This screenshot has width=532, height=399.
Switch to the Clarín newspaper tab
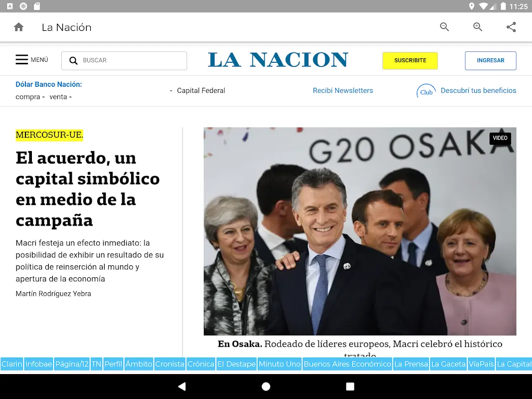(11, 364)
